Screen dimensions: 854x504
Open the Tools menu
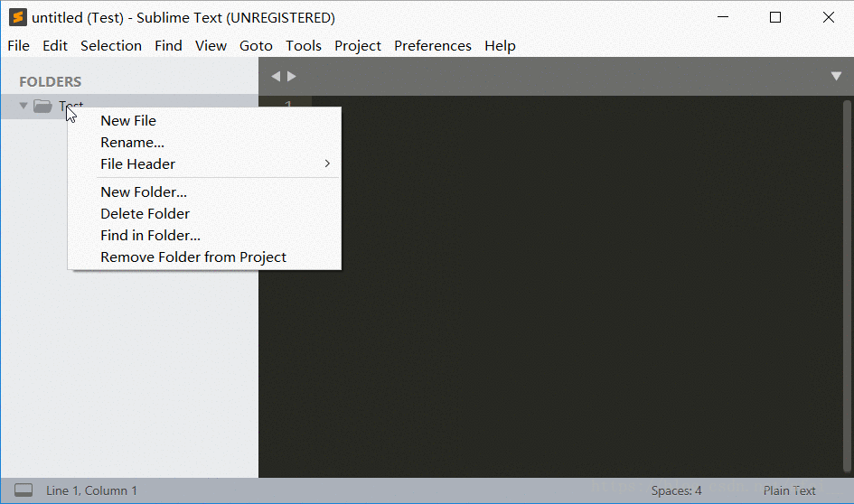coord(304,46)
